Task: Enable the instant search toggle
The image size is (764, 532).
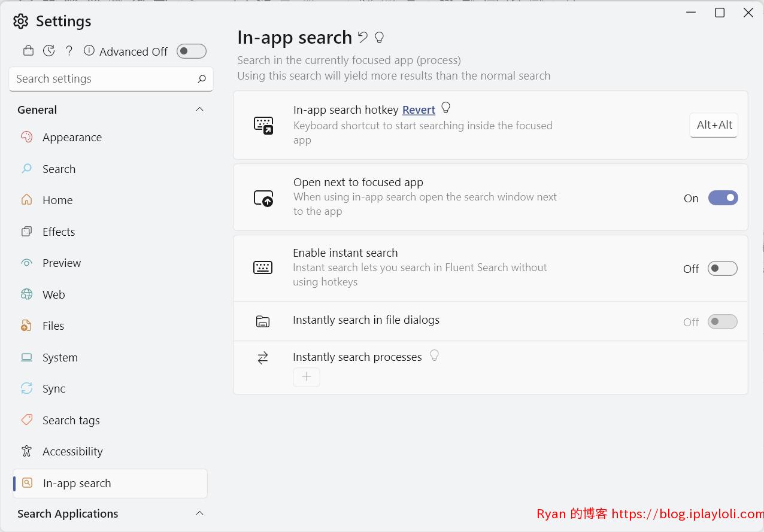Action: coord(723,269)
